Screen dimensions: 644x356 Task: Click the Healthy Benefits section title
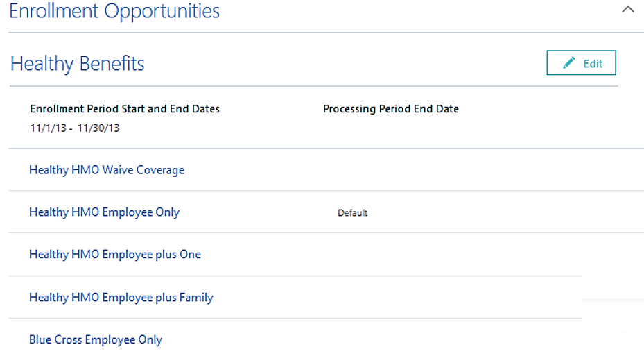point(78,64)
